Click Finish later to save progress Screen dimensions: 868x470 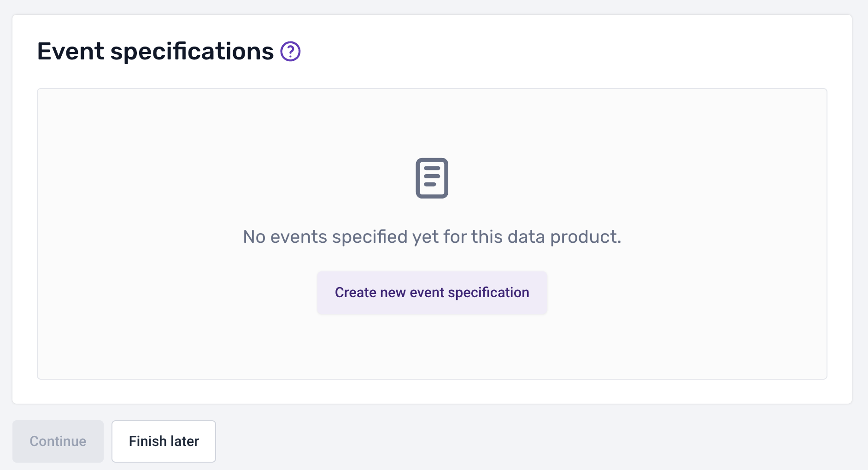tap(164, 441)
